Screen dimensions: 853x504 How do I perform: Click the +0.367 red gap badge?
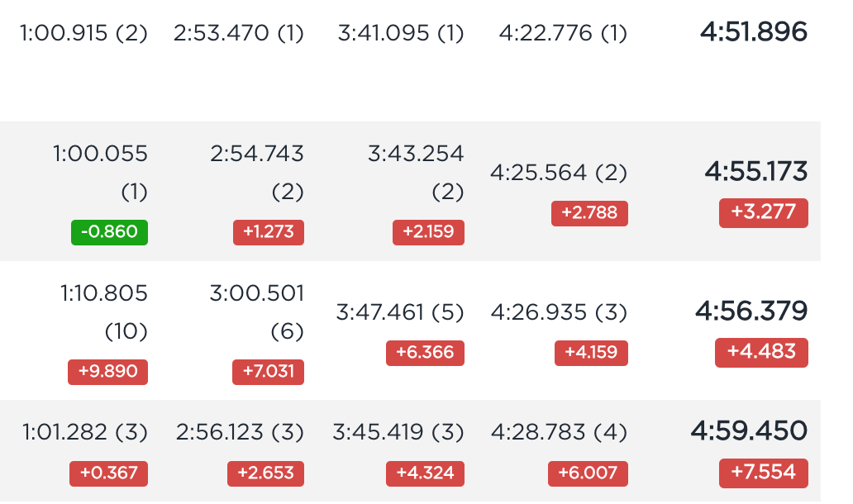[x=109, y=473]
